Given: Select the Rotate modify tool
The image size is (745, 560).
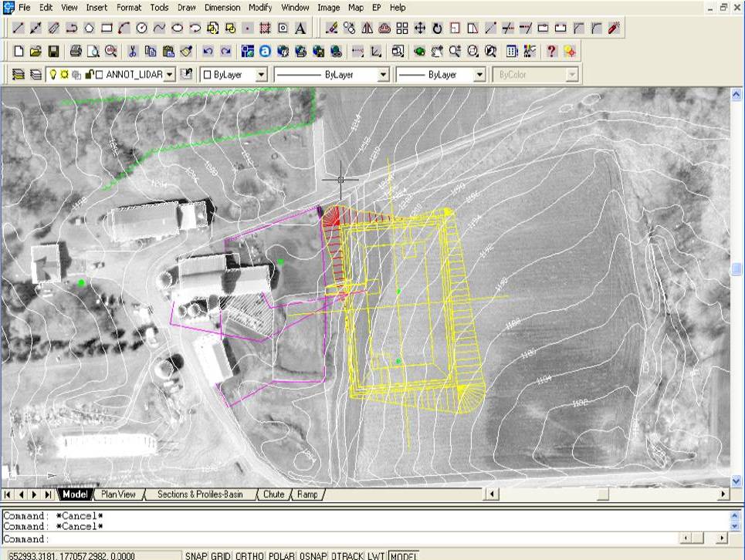Looking at the screenshot, I should click(437, 29).
